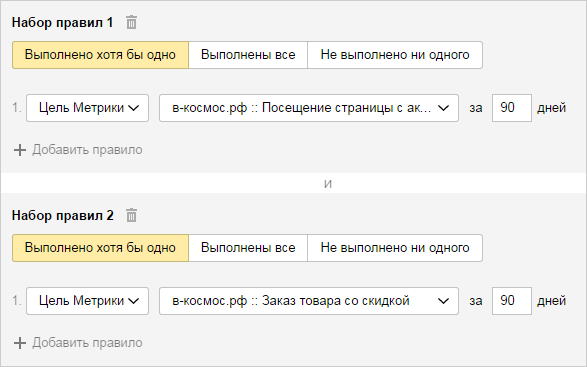Click the 'Набор правил 2' heading

coord(63,215)
